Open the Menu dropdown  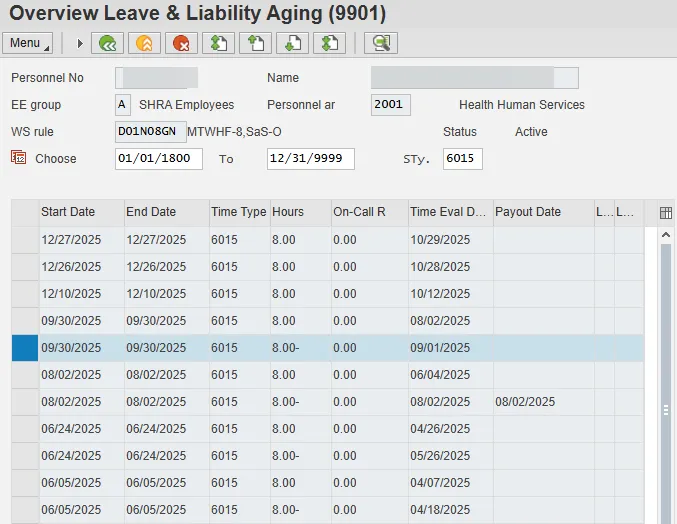coord(28,43)
